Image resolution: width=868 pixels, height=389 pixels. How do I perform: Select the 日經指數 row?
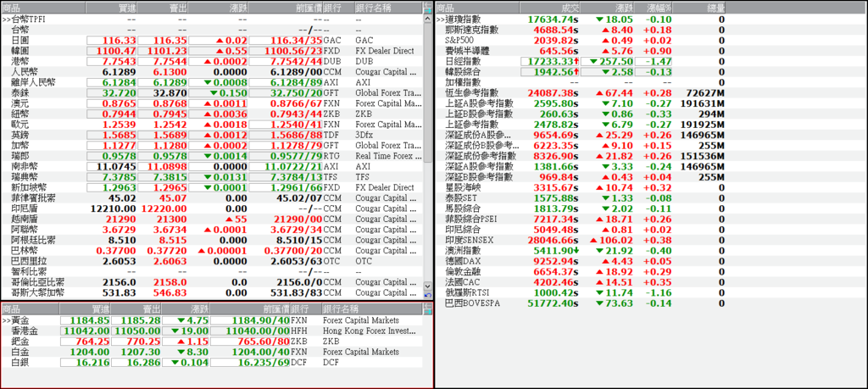click(x=581, y=61)
